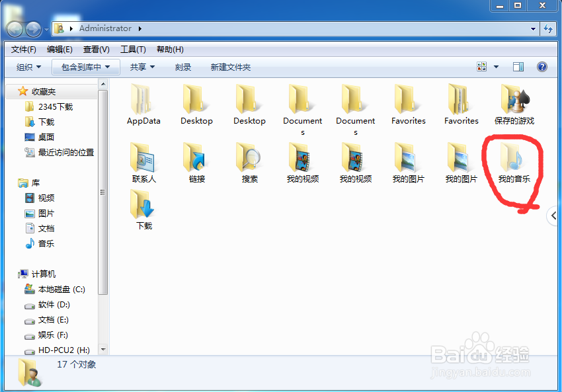Click the refresh button in address bar

(547, 28)
